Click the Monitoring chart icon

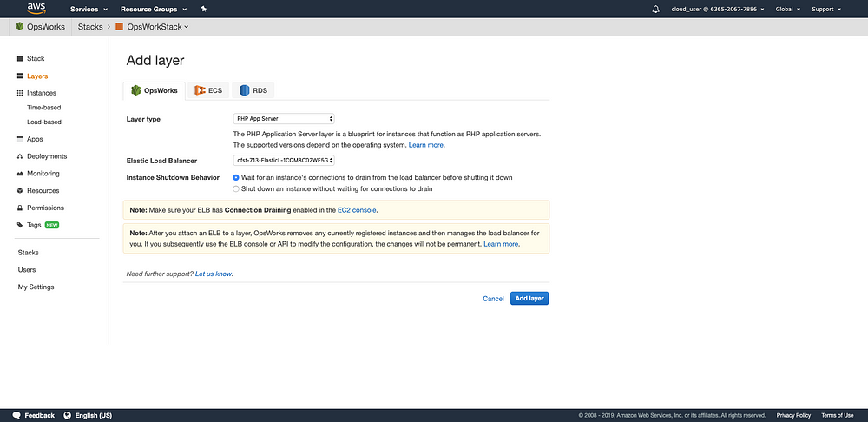coord(20,174)
